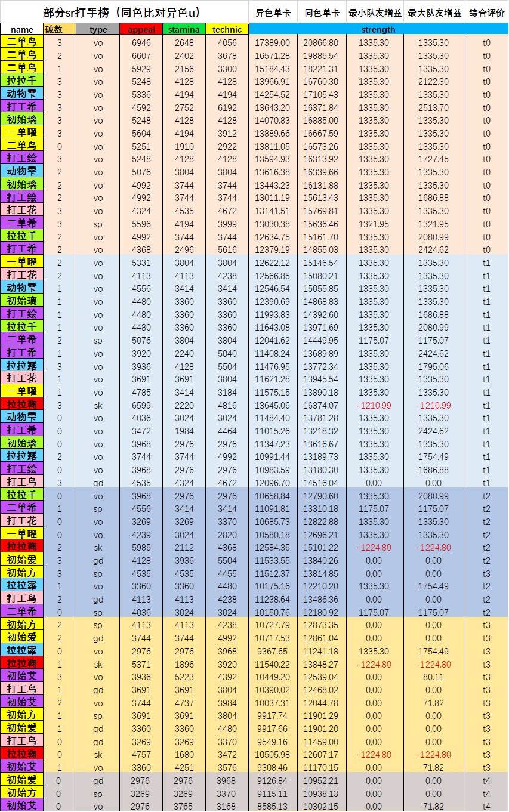The height and width of the screenshot is (812, 509).
Task: Click the max gain cell 80.11
Action: 434,677
